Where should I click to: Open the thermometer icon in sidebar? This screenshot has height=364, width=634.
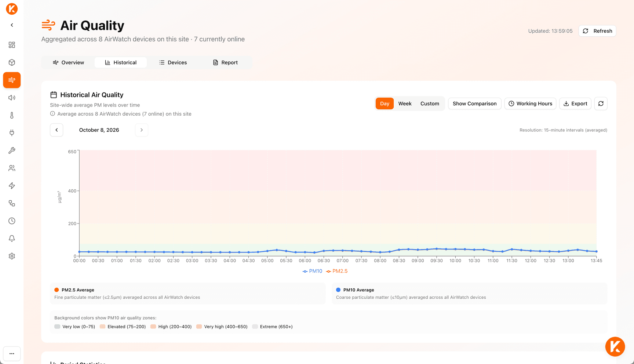12,115
